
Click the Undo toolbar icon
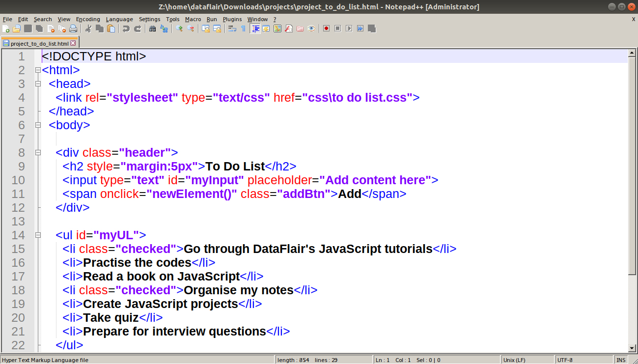[127, 28]
